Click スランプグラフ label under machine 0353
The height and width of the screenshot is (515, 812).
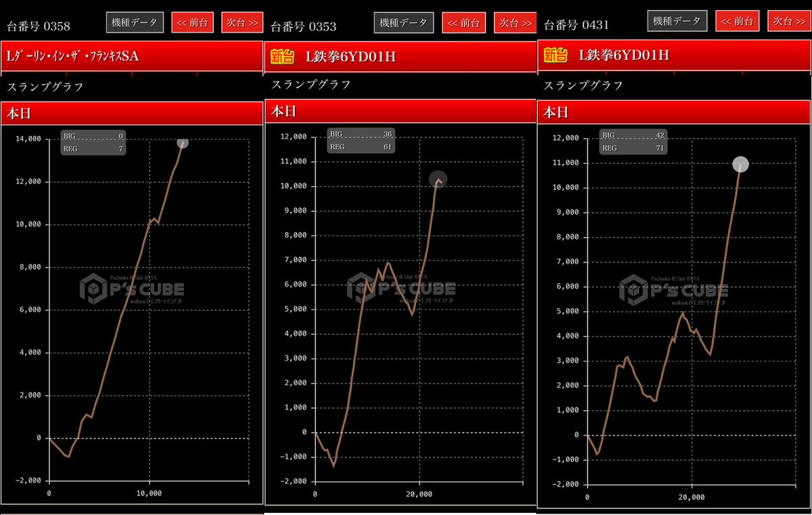coord(311,85)
